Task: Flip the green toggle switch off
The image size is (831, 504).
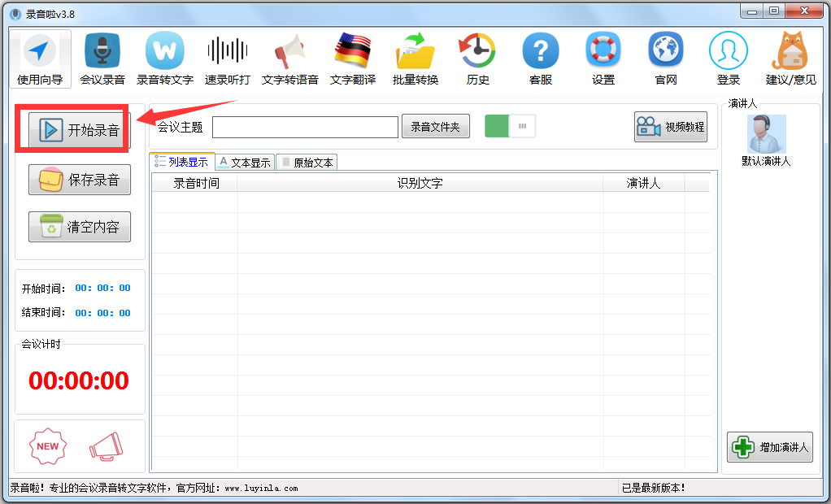Action: 509,126
